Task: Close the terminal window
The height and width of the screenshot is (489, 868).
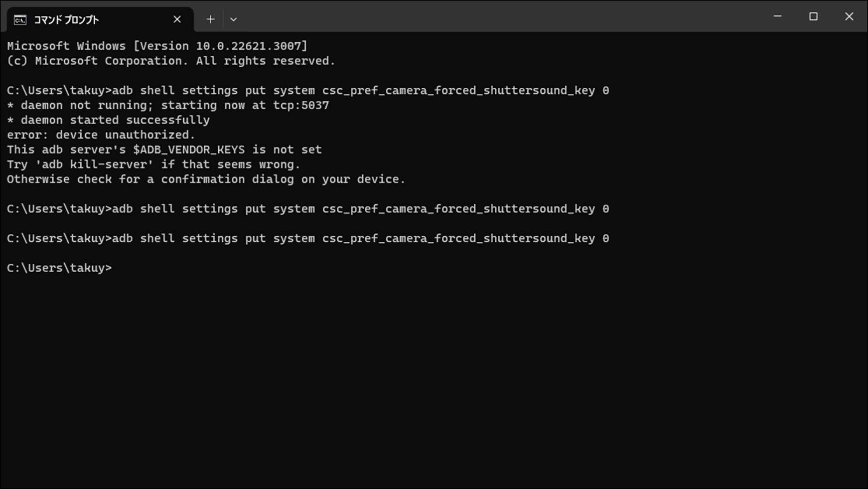Action: 849,16
